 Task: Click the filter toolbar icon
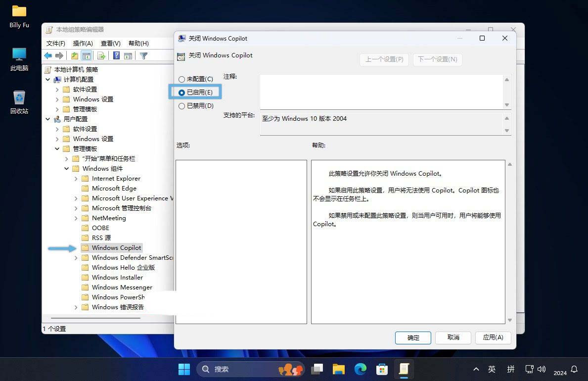pyautogui.click(x=144, y=55)
